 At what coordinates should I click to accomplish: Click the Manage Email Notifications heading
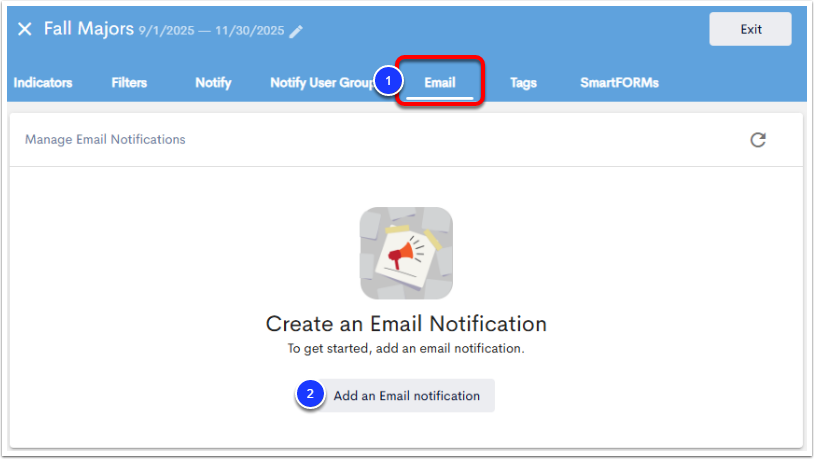[105, 139]
